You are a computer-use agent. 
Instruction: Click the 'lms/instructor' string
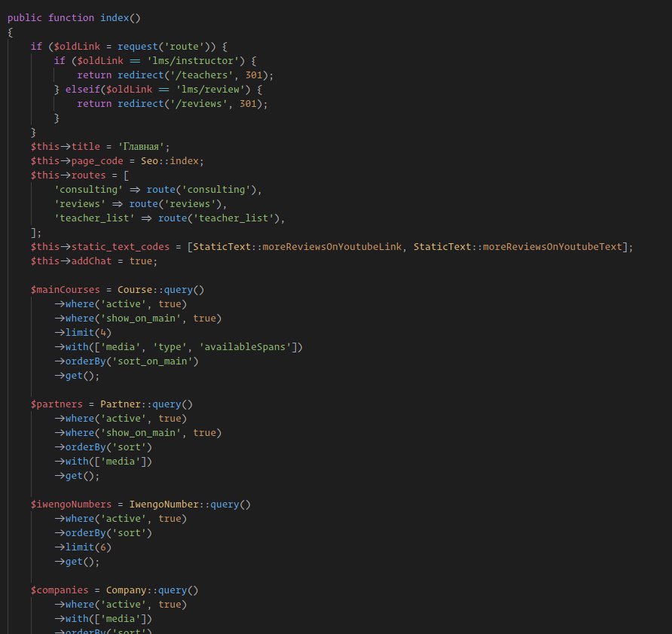pos(192,61)
